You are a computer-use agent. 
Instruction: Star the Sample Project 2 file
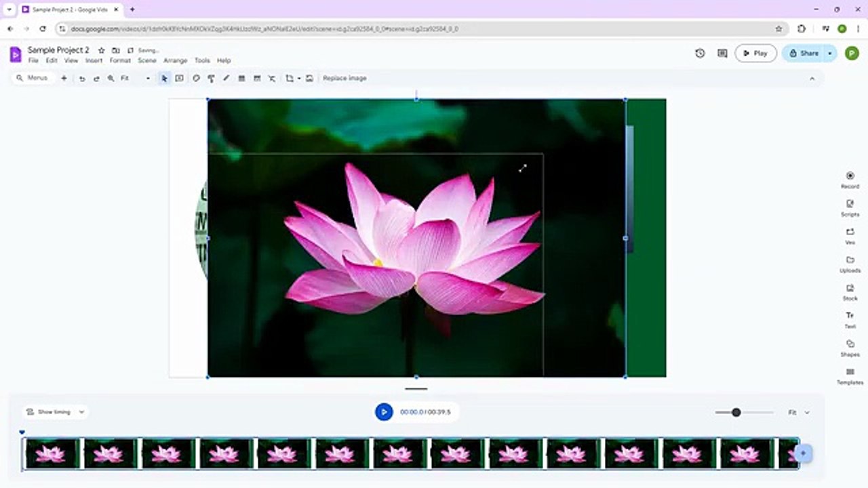pos(101,50)
